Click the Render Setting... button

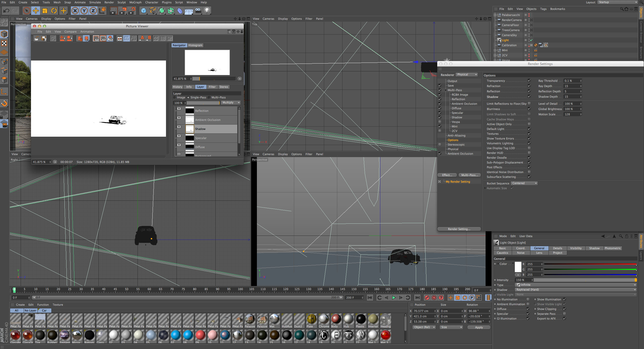tap(459, 229)
